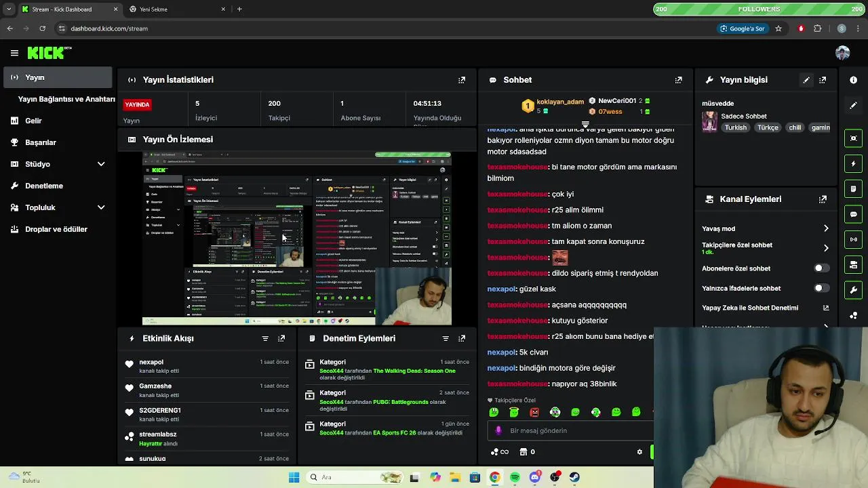Open Discord from the taskbar
Viewport: 868px width, 488px height.
coord(535,477)
